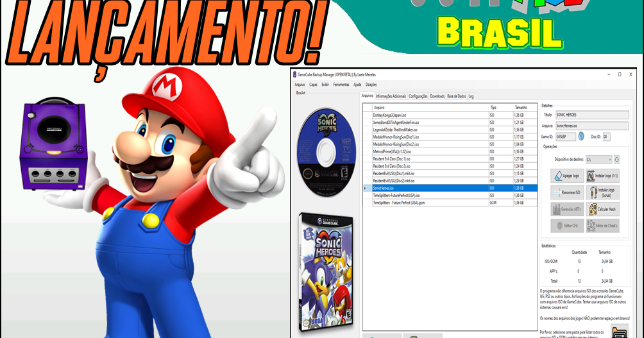
Task: Click the Editor de Cheat's button
Action: [602, 226]
